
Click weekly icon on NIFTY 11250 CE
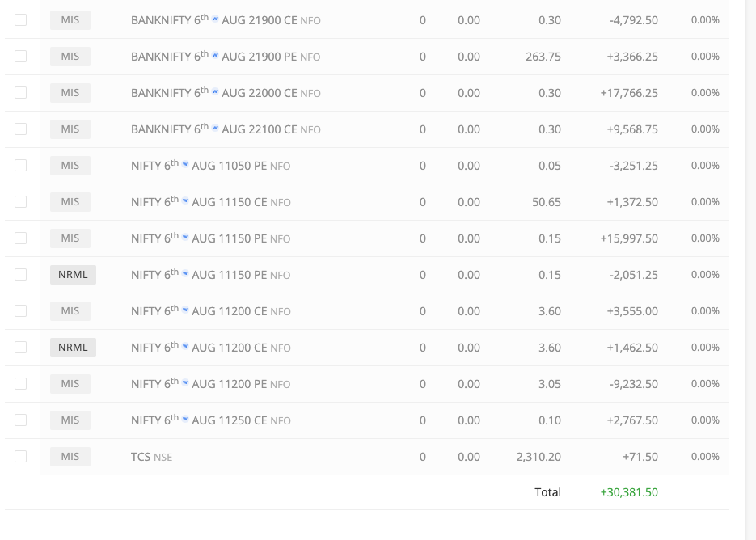pyautogui.click(x=184, y=419)
